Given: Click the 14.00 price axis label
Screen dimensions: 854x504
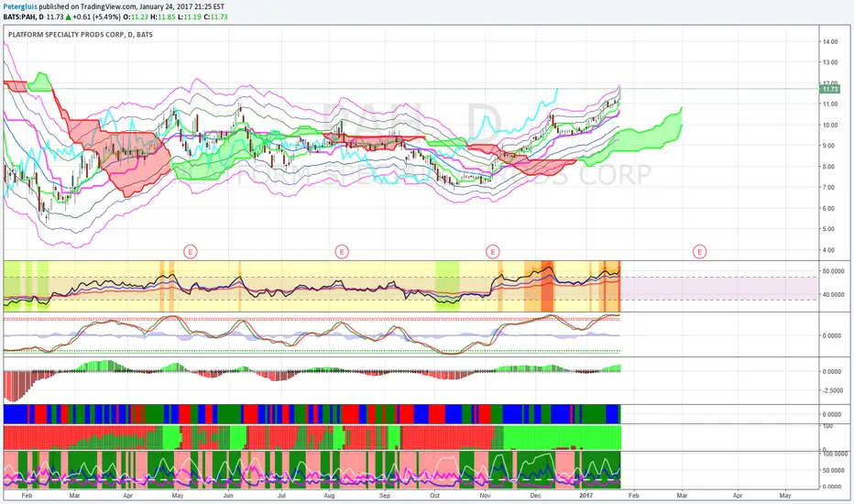Looking at the screenshot, I should tap(830, 42).
